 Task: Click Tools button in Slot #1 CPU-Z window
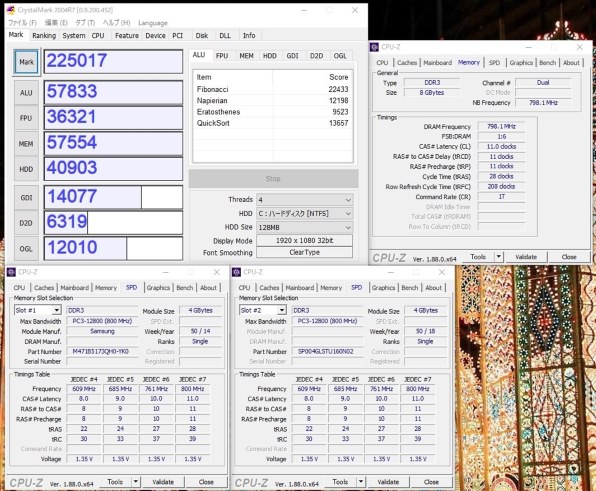tap(115, 482)
